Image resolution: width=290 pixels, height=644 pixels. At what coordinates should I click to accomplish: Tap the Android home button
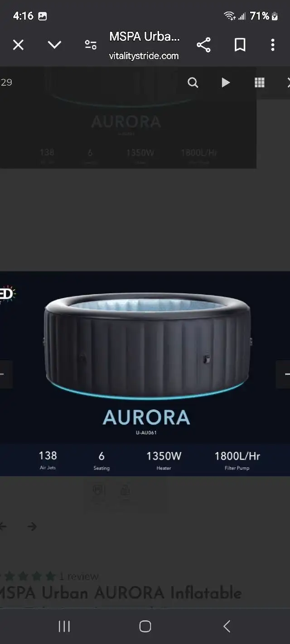tap(145, 626)
